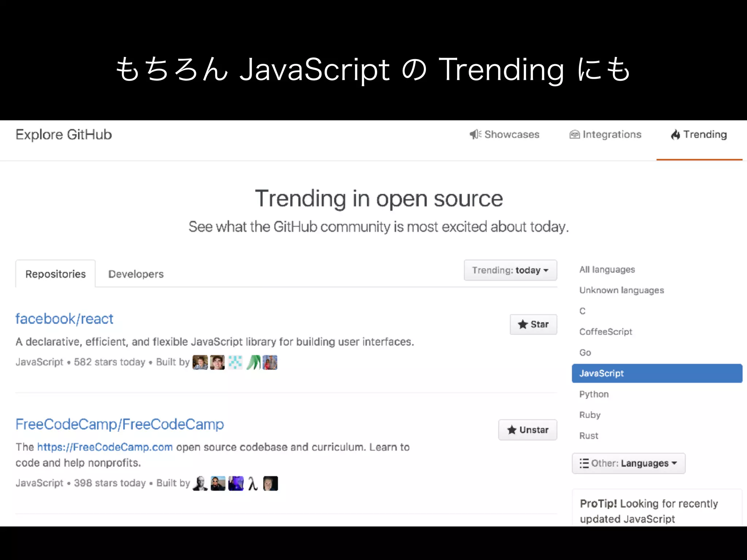Click first contributor avatar for FreeCodeCamp

click(200, 483)
